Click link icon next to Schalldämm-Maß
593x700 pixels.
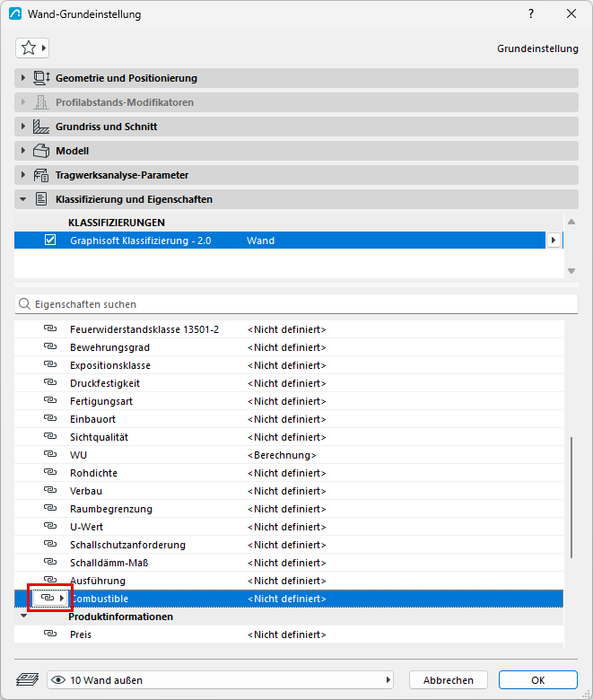50,562
